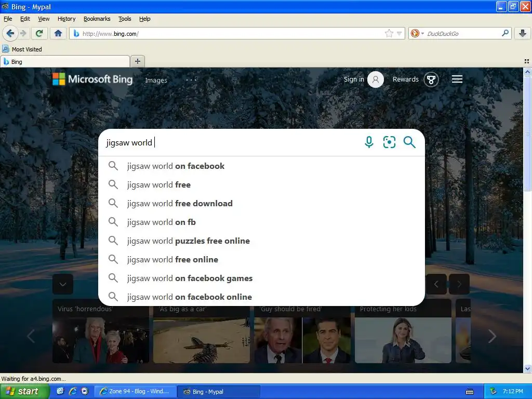Bookmark this page with star icon

click(x=389, y=33)
